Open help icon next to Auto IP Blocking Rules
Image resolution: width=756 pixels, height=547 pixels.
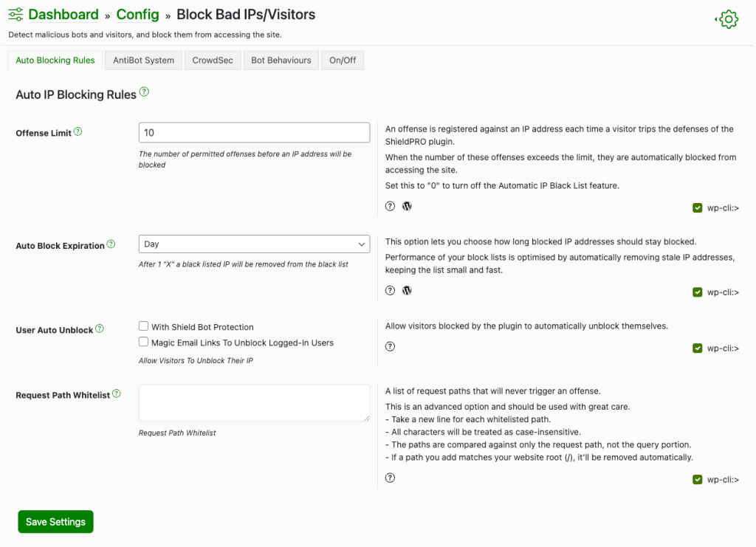tap(144, 92)
